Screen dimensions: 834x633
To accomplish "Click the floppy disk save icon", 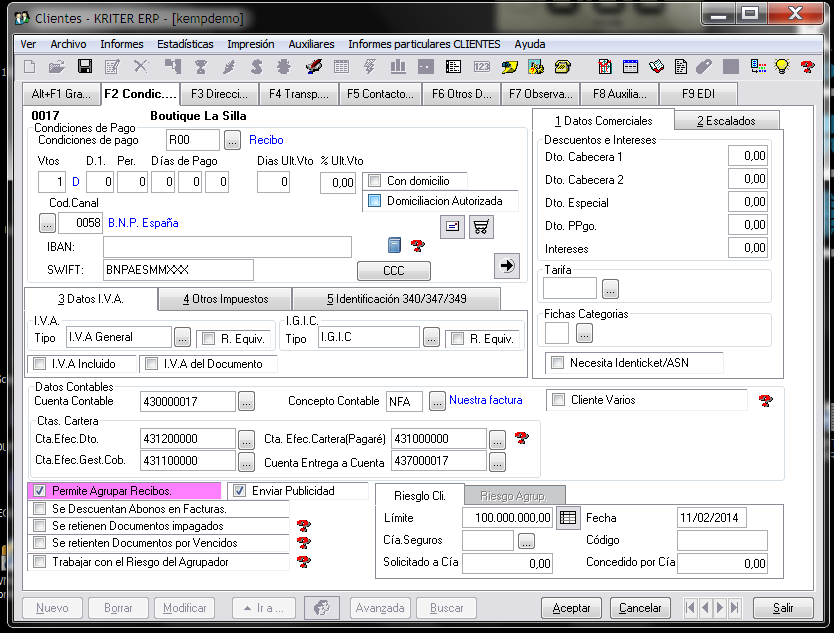I will (x=85, y=66).
